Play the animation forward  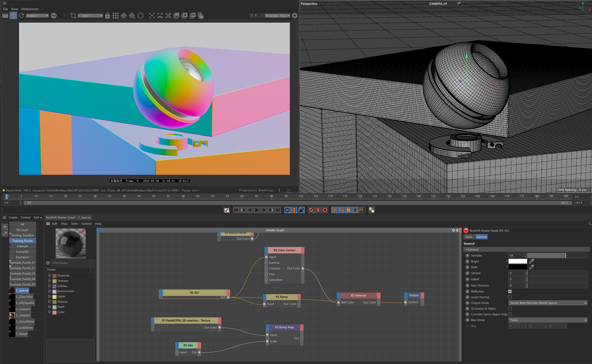click(x=257, y=210)
